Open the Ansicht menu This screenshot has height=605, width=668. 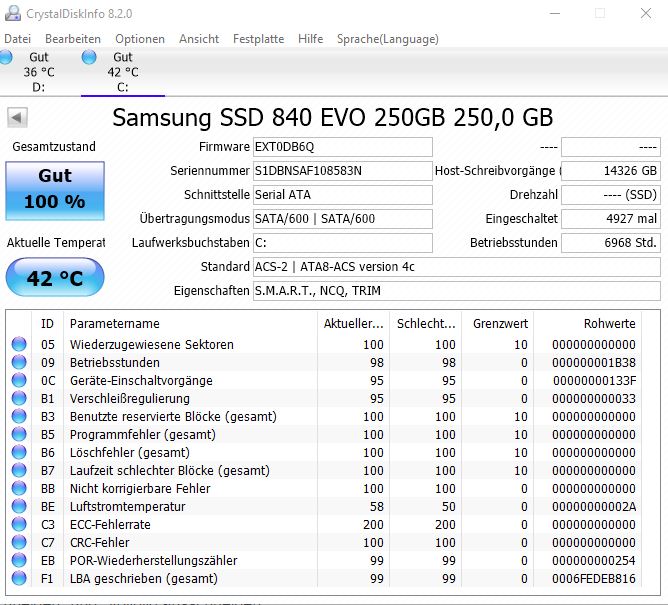point(199,39)
